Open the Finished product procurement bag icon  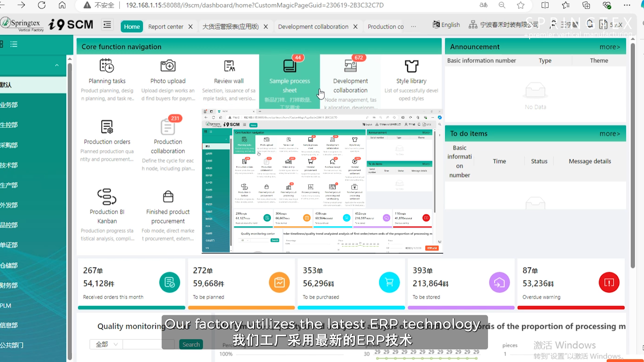(168, 197)
